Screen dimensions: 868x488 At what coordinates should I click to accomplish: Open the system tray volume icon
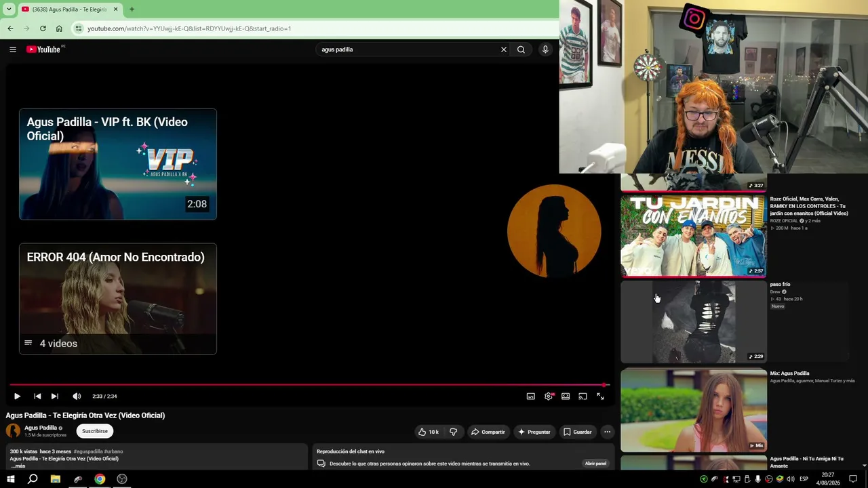coord(790,479)
